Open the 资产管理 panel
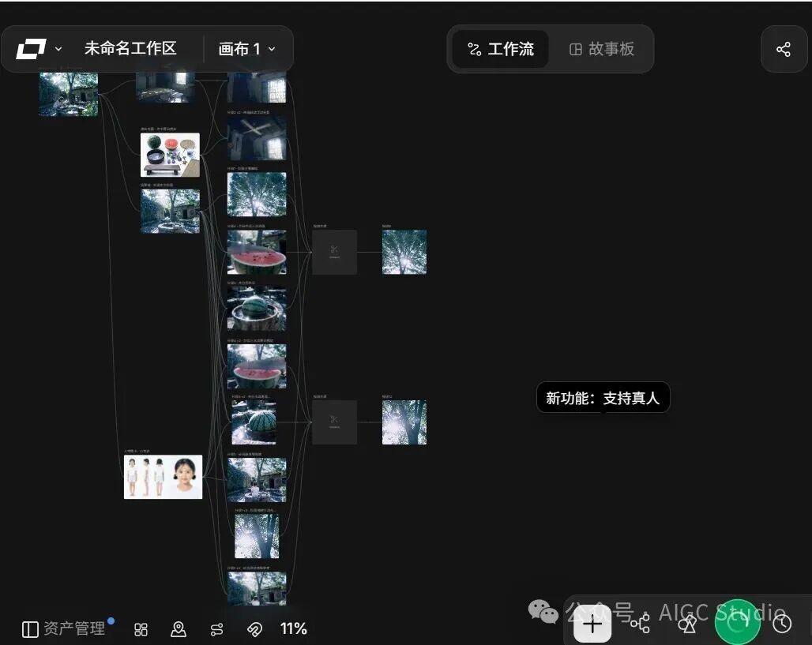Image resolution: width=812 pixels, height=645 pixels. tap(64, 629)
